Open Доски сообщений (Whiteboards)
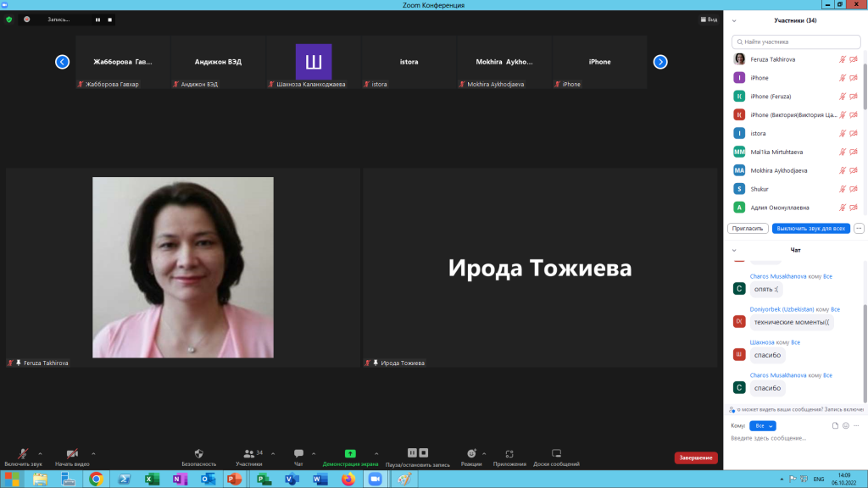 [556, 453]
